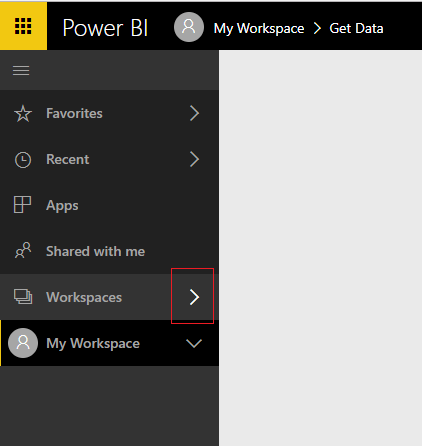Click the Workspaces stacked-windows icon
The image size is (422, 446).
coord(23,297)
